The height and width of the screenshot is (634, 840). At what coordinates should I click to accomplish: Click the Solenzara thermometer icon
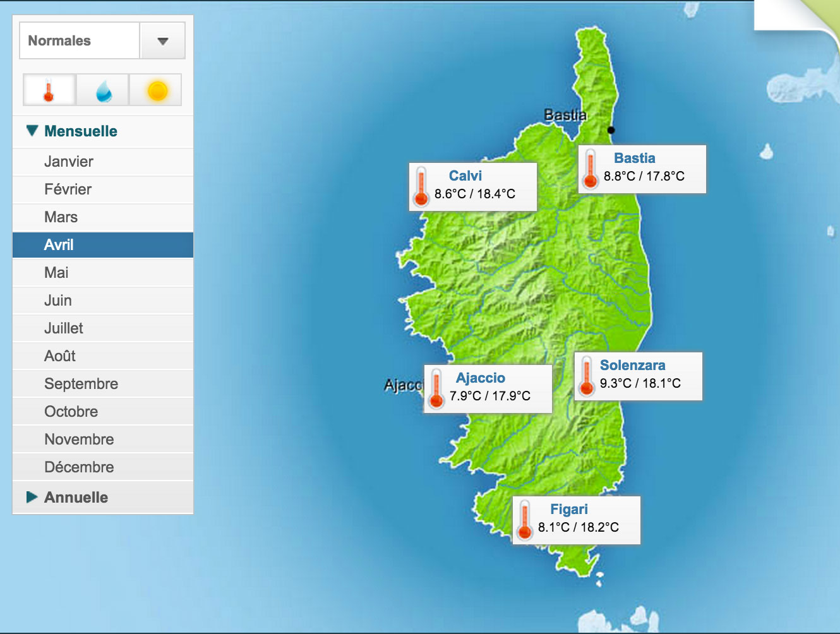pos(586,376)
